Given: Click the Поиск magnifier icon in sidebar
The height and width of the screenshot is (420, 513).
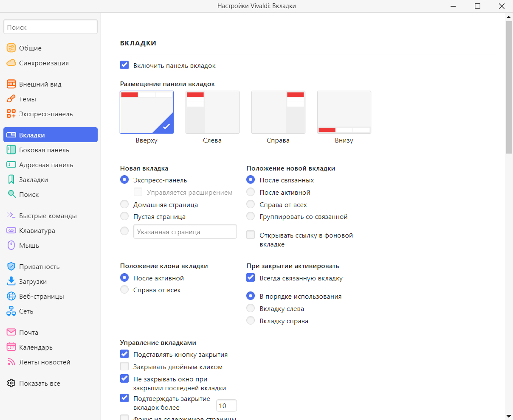Looking at the screenshot, I should [11, 194].
